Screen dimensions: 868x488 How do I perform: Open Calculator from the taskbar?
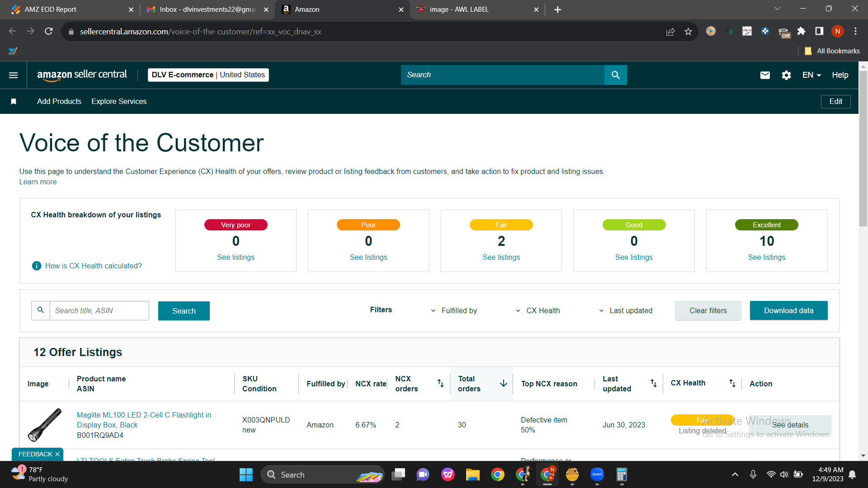coord(622,474)
